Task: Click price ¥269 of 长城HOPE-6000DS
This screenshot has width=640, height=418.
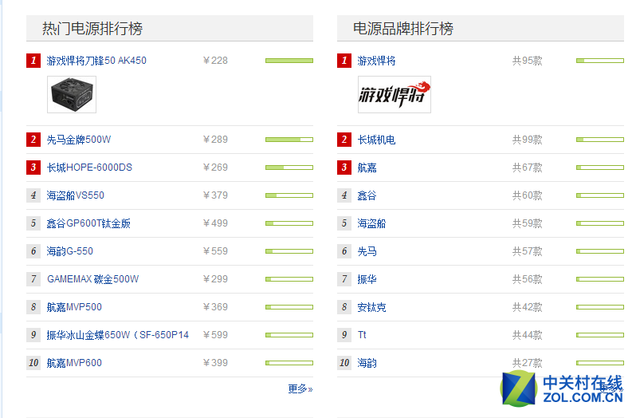Action: click(x=216, y=167)
